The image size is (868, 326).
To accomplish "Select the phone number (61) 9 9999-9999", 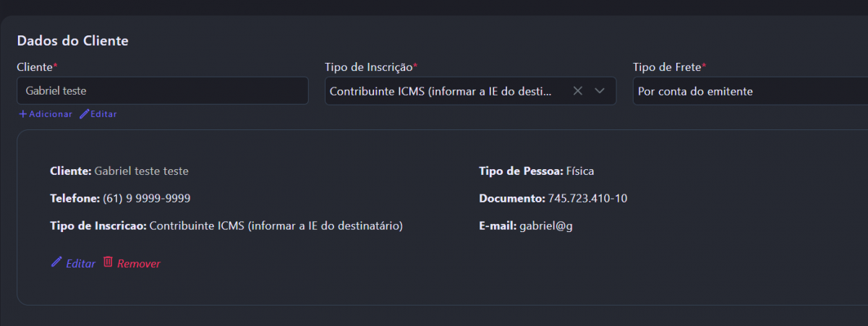I will [x=147, y=198].
